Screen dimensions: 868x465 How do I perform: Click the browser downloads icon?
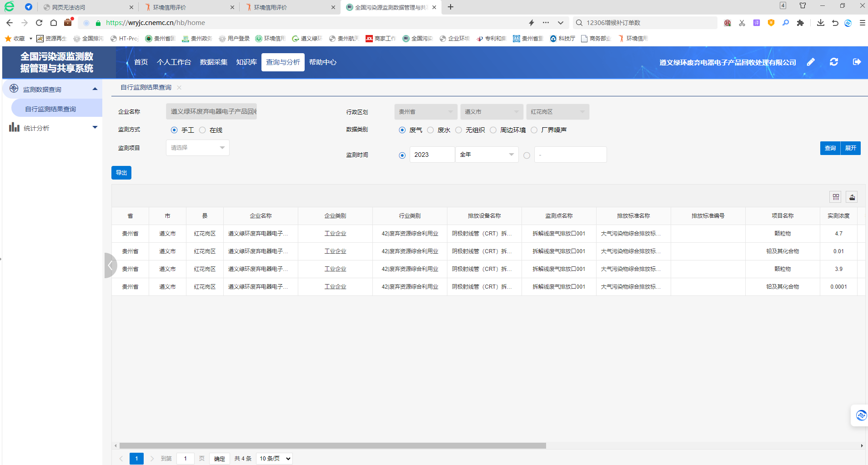(820, 23)
